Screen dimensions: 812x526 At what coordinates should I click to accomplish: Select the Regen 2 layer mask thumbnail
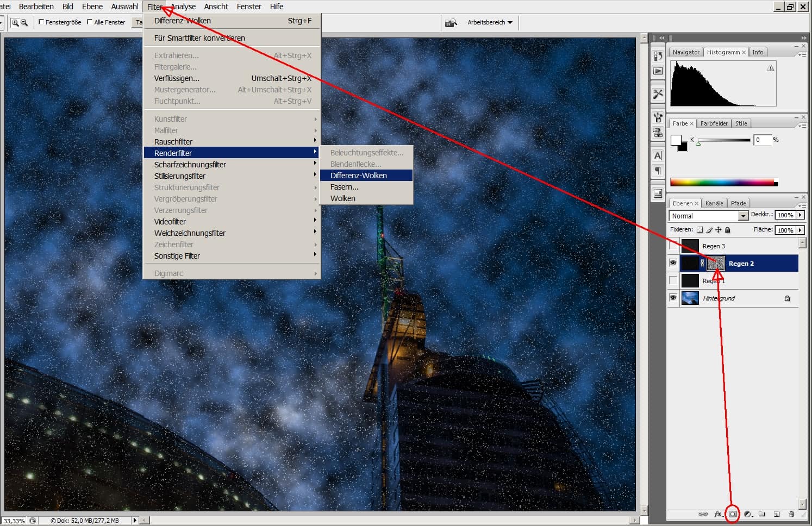click(x=715, y=263)
